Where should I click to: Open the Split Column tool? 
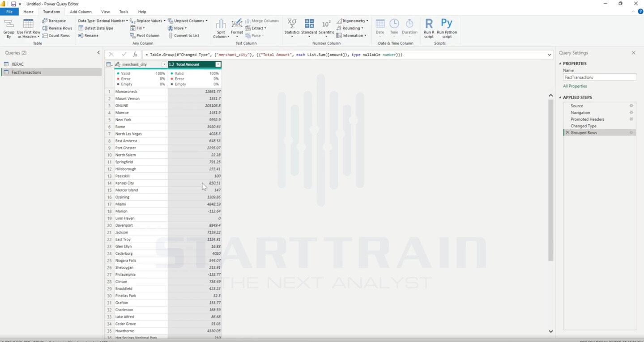tap(221, 29)
